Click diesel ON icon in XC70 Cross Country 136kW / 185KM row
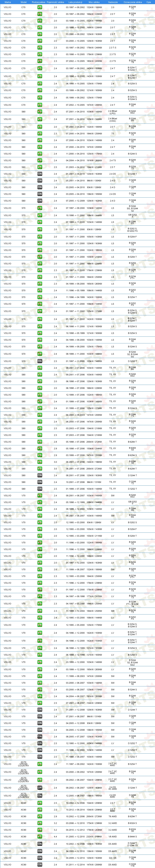155x868 pixels. tap(39, 795)
